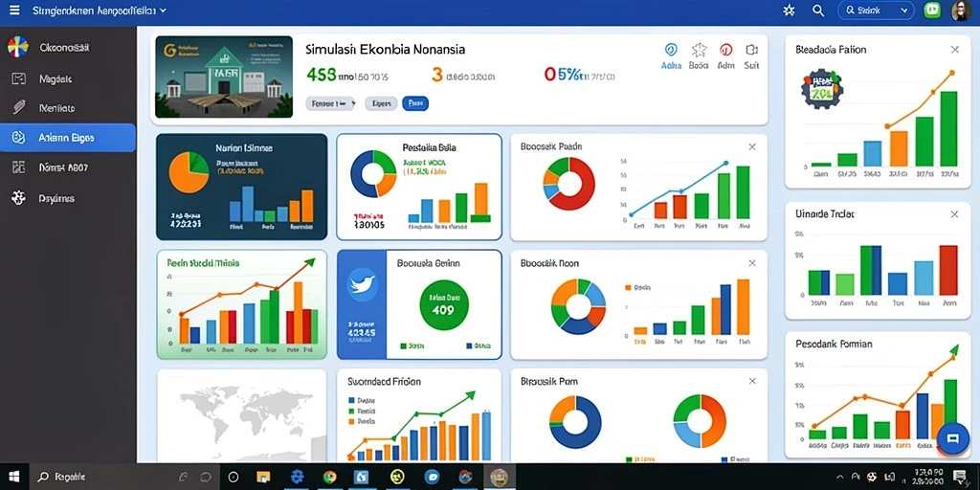The width and height of the screenshot is (980, 490).
Task: Expand the workspace title dropdown chevron
Action: pyautogui.click(x=163, y=11)
